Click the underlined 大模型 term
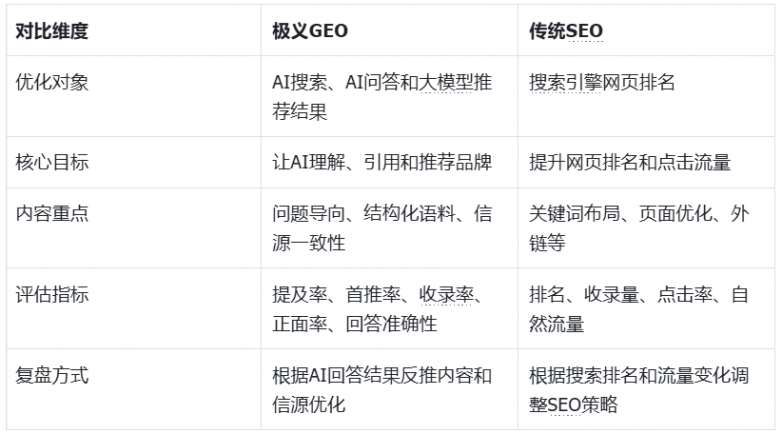 (445, 82)
